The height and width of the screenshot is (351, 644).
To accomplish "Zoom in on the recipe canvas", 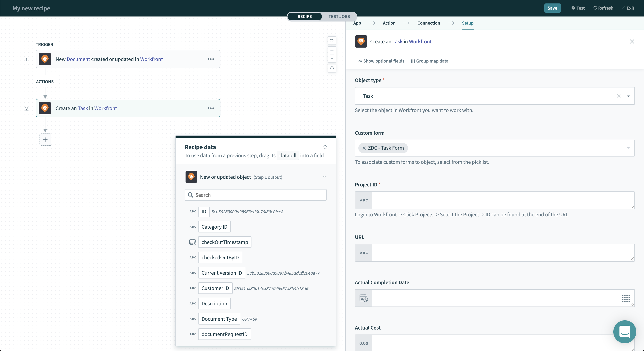I will coord(332,50).
